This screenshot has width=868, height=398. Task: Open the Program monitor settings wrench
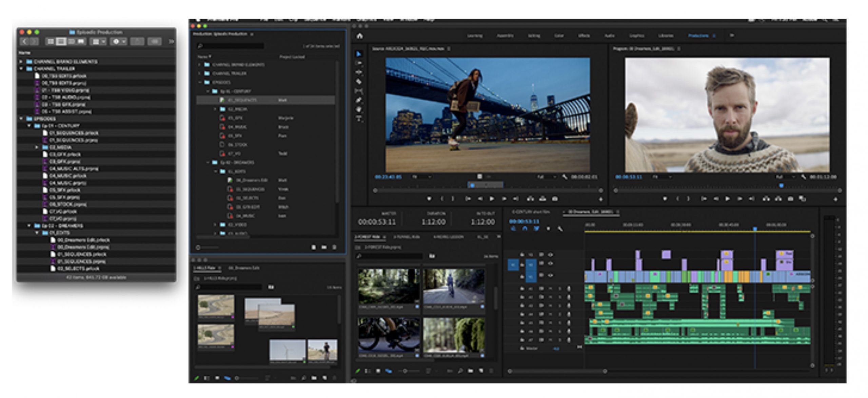803,176
